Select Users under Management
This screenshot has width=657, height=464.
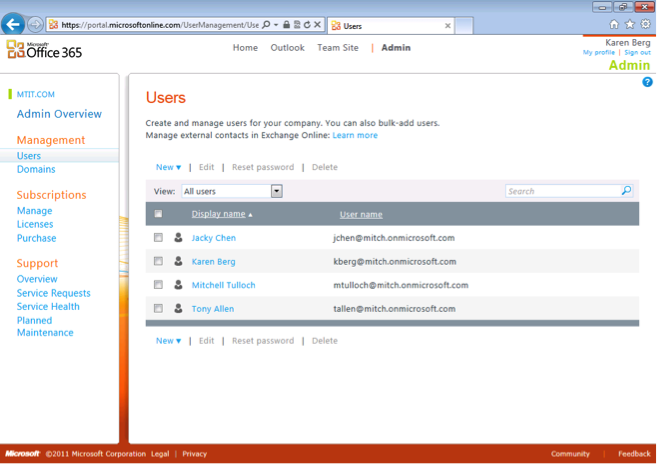(x=28, y=156)
